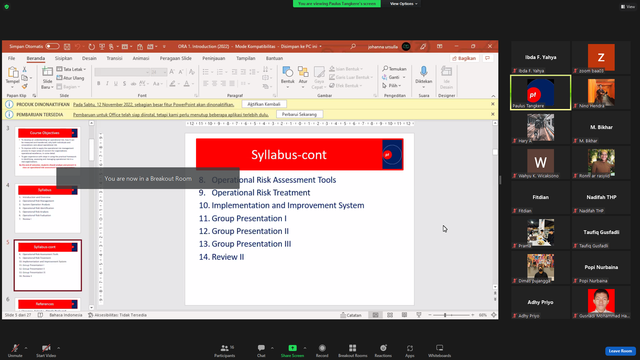Open the Tata Letak layout dropdown
640x360 pixels.
tap(71, 69)
